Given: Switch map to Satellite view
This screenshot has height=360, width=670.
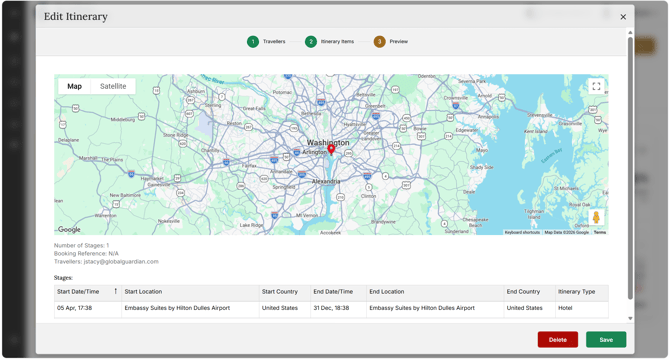Looking at the screenshot, I should 113,86.
